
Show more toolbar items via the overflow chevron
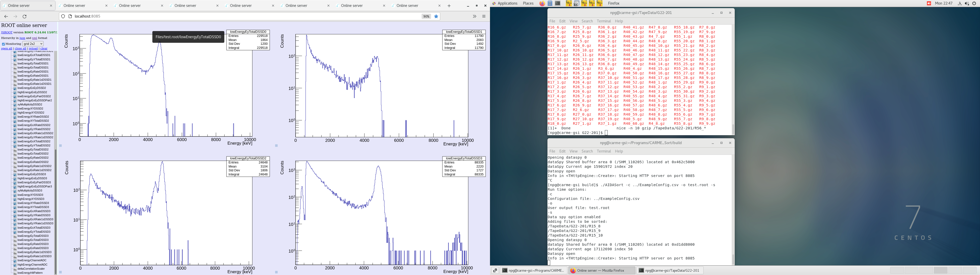coord(474,17)
